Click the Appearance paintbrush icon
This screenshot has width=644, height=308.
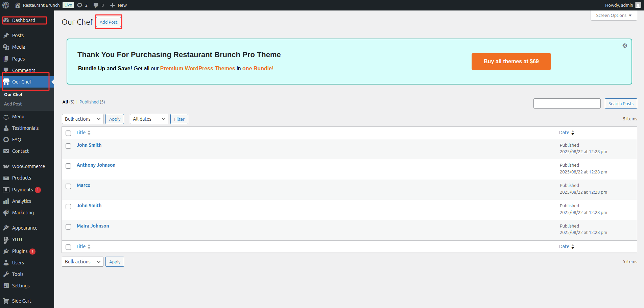tap(6, 228)
